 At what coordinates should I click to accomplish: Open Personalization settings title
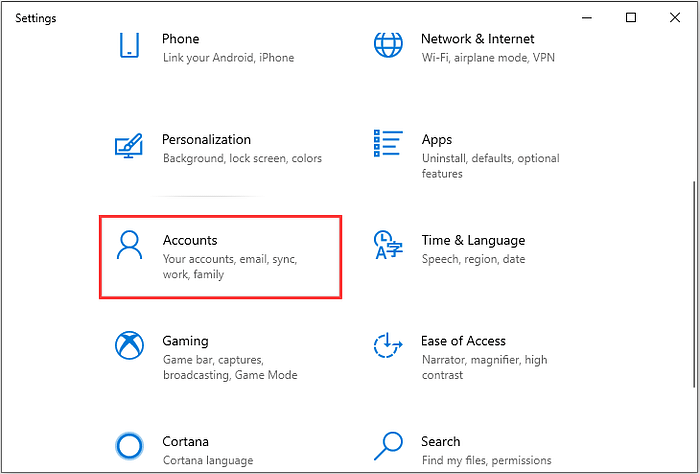[206, 139]
